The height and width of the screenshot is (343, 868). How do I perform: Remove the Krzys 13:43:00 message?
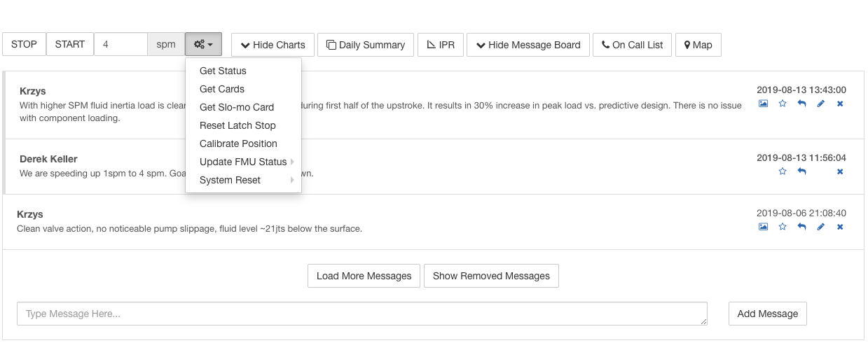click(x=840, y=104)
